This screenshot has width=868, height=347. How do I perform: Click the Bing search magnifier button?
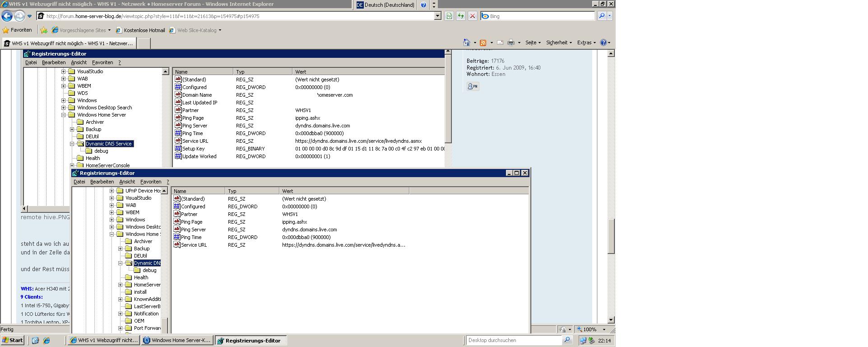click(x=602, y=16)
